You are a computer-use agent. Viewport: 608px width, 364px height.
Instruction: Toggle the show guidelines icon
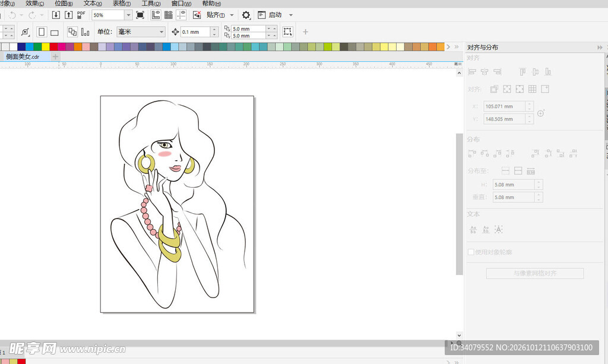click(181, 15)
